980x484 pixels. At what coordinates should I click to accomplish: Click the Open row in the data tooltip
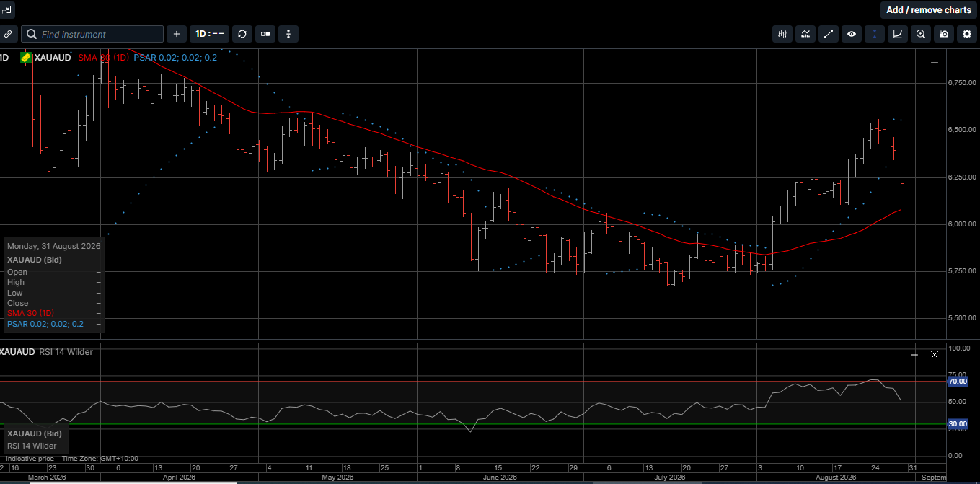[x=53, y=272]
